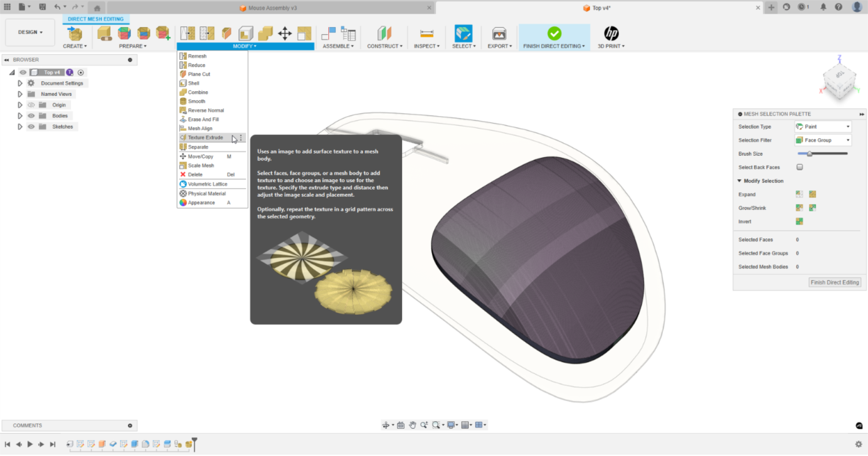Click the paint selection icon above SELECT
The width and height of the screenshot is (868, 456).
point(463,33)
